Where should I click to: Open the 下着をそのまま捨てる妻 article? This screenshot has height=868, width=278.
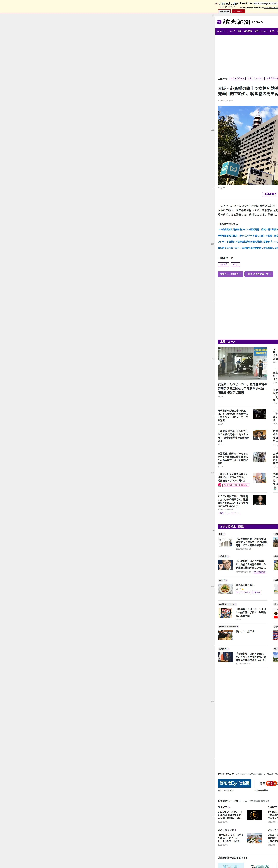pos(233,477)
